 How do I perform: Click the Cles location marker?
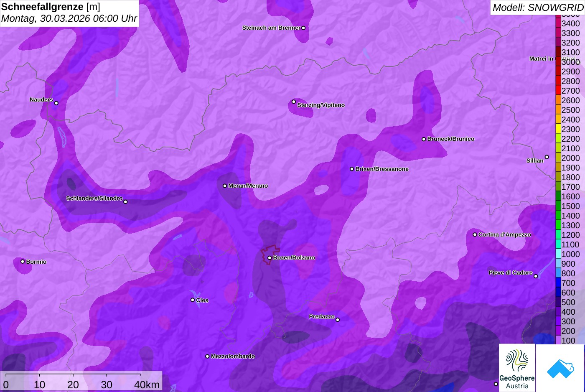point(193,300)
